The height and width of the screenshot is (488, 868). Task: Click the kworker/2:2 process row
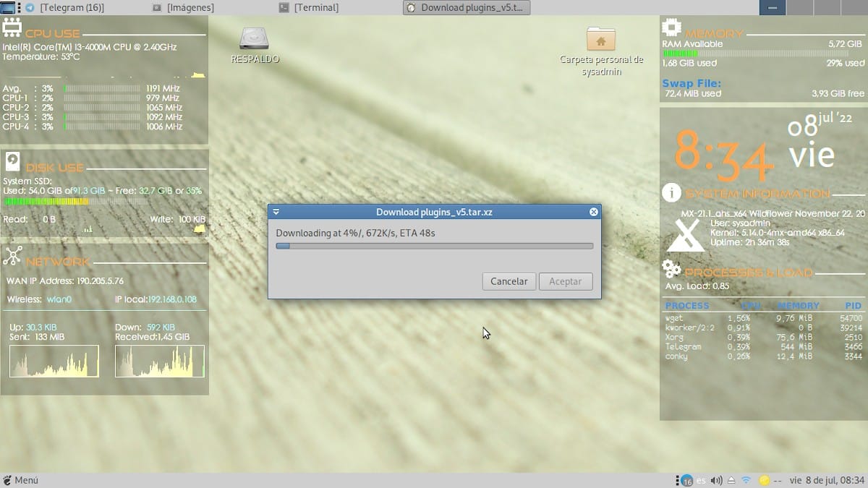point(764,328)
